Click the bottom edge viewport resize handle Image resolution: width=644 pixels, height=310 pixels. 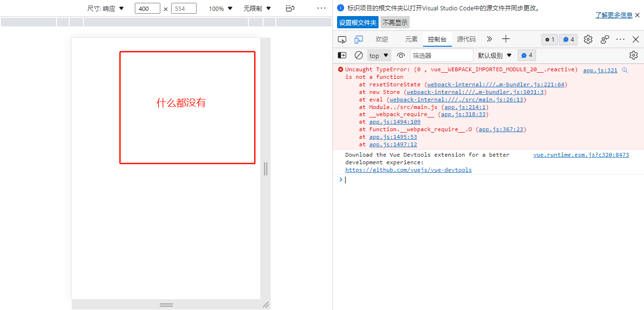(166, 305)
